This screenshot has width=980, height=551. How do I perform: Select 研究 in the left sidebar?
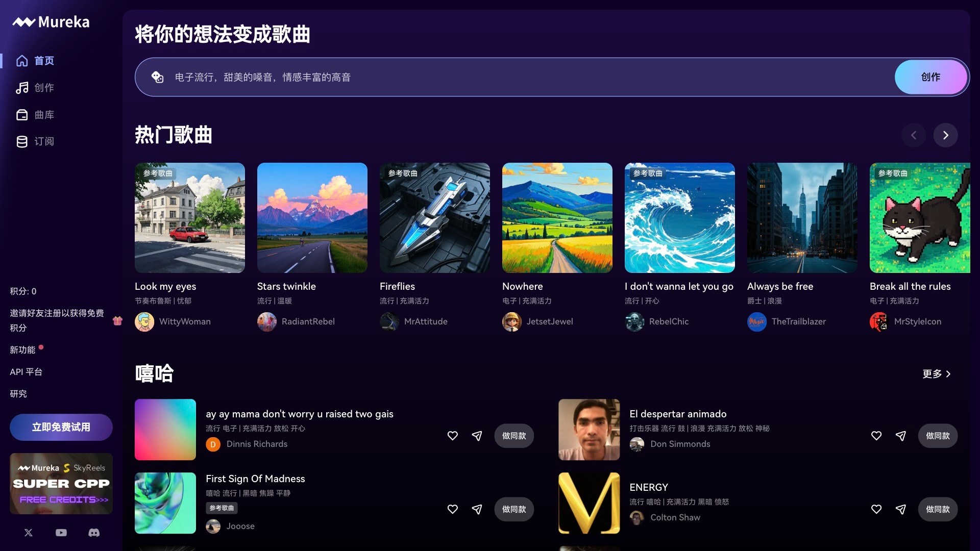coord(18,393)
